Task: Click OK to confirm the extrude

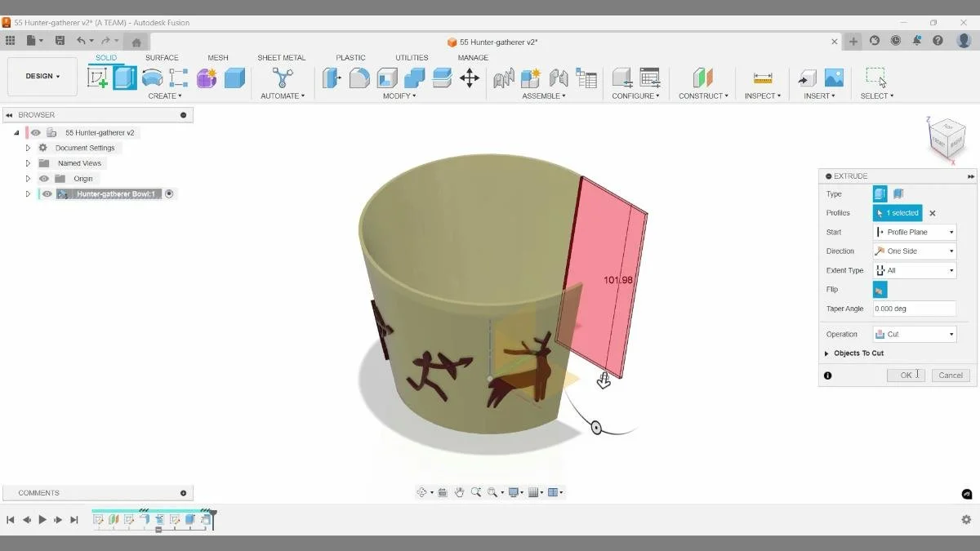Action: (905, 375)
